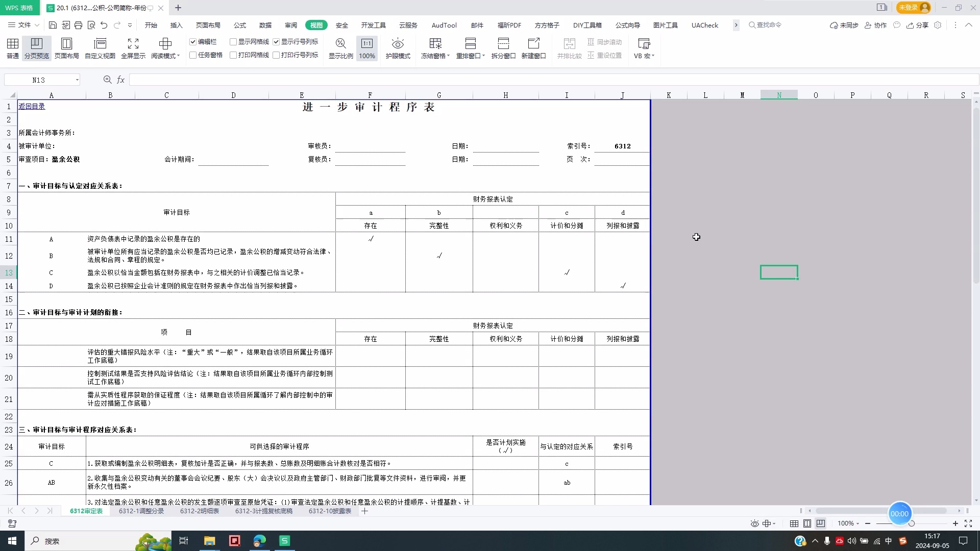Click status bar page break preview icon

[x=821, y=523]
